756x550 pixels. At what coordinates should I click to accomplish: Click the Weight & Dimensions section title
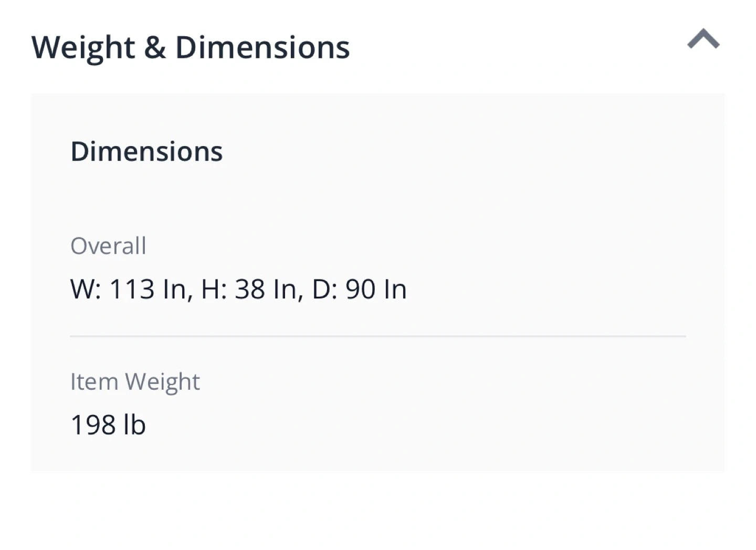(x=190, y=47)
